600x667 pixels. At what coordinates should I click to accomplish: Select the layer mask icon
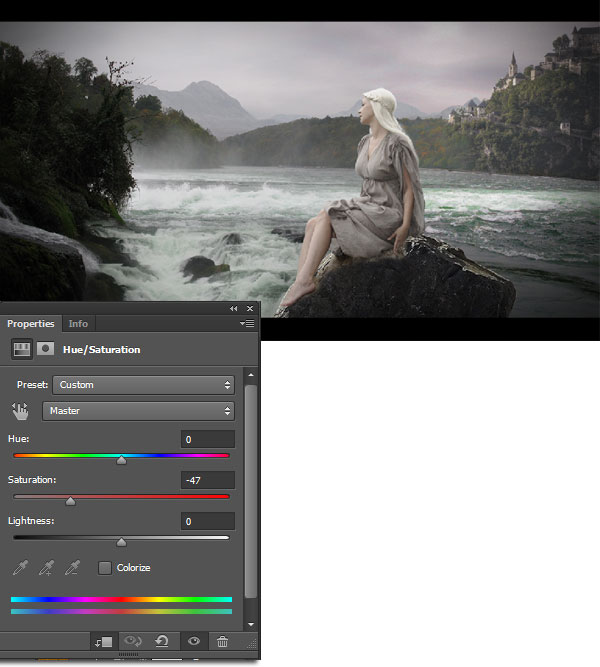(45, 349)
